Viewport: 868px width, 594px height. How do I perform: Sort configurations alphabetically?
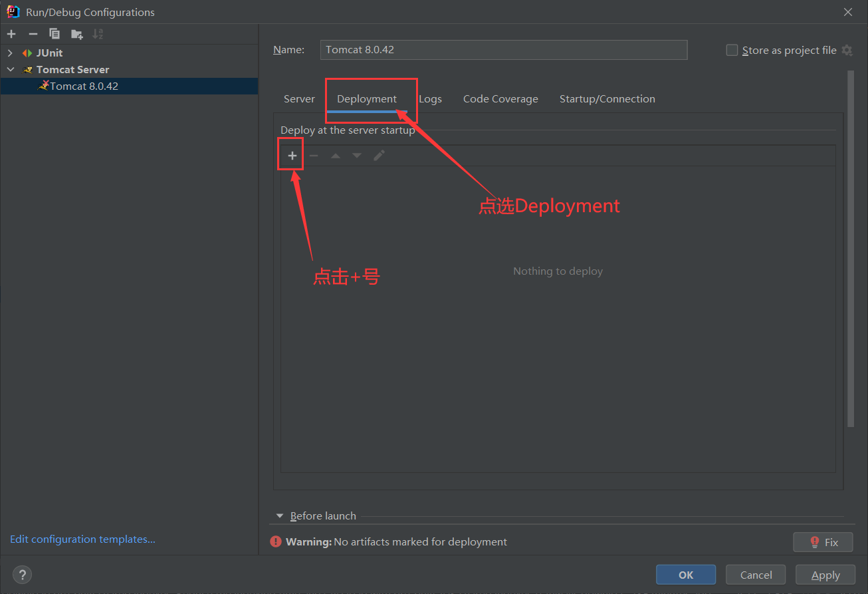click(x=98, y=34)
